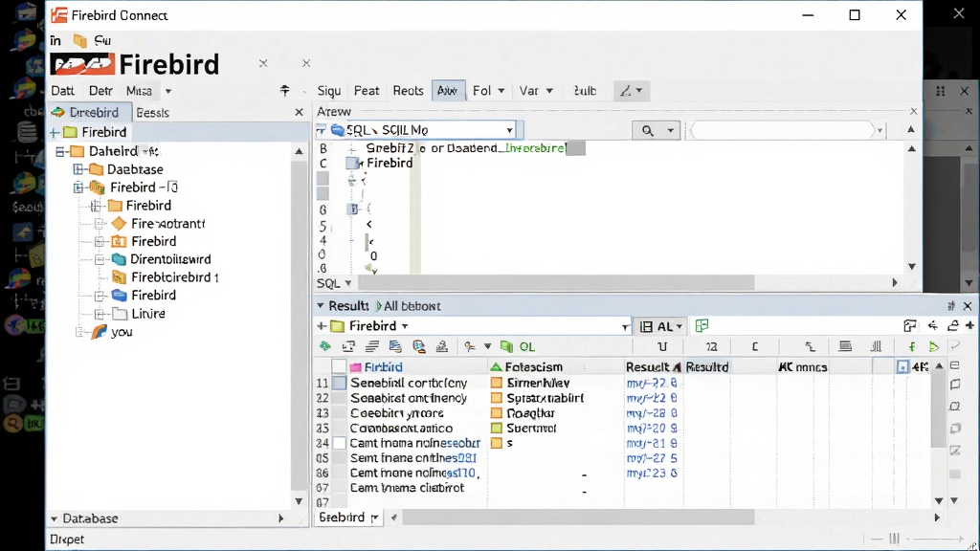Image resolution: width=980 pixels, height=551 pixels.
Task: Click the folder icon next to 'in'
Action: [80, 40]
